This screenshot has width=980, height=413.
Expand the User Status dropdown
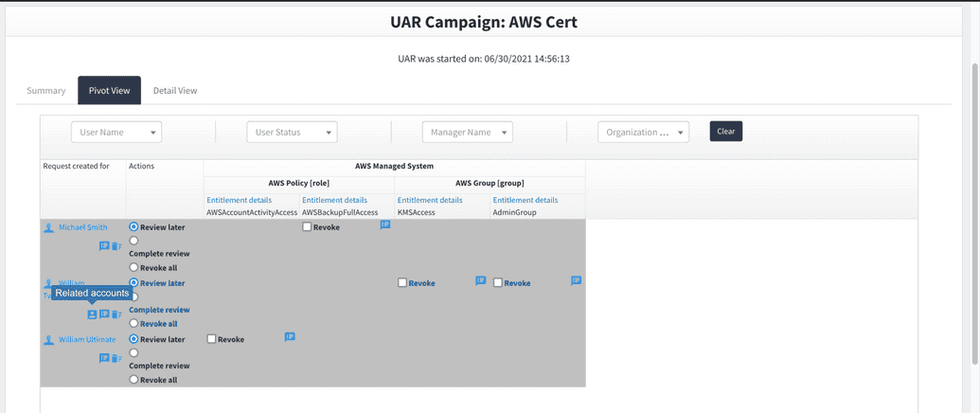(x=292, y=133)
